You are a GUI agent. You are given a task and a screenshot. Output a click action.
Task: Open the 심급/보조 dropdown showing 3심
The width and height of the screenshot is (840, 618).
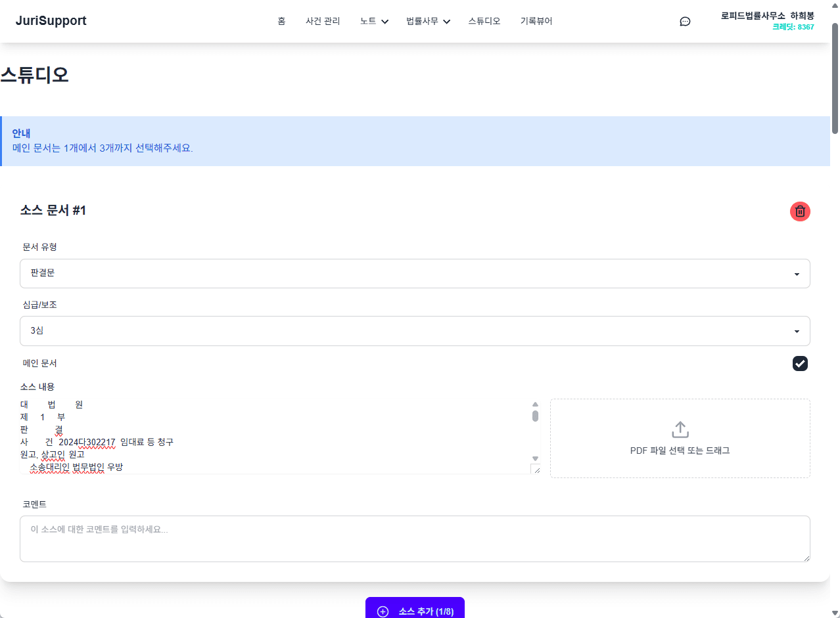click(415, 331)
